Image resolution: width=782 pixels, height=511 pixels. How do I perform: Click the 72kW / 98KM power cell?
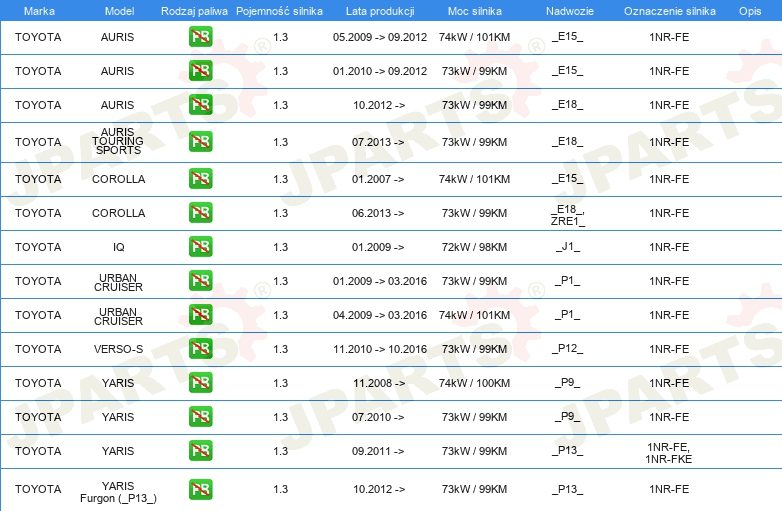474,247
